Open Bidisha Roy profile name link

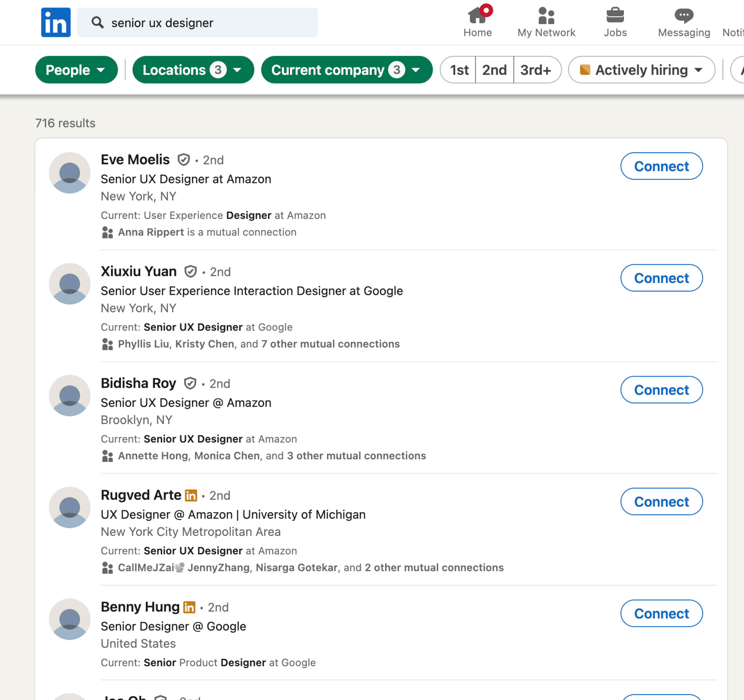[139, 383]
